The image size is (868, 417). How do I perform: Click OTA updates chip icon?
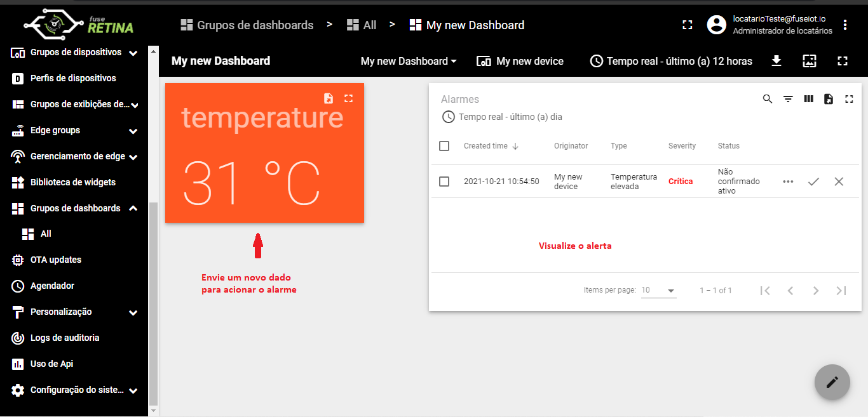[18, 260]
